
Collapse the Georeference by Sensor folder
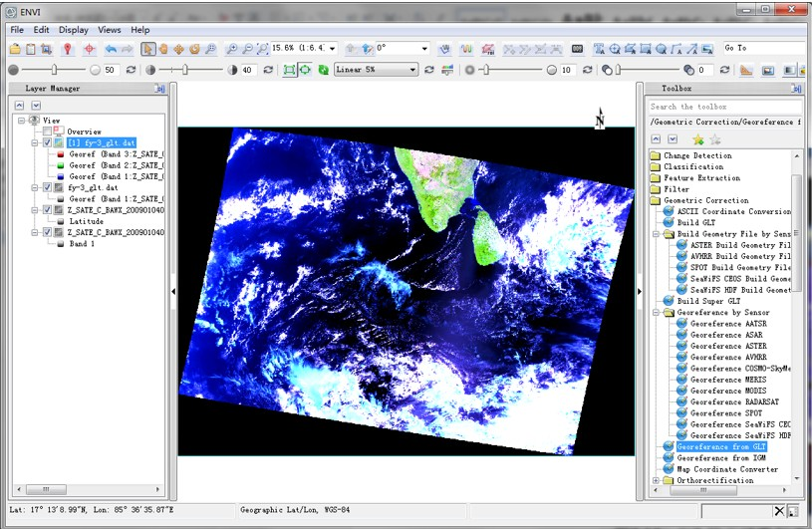pos(657,313)
